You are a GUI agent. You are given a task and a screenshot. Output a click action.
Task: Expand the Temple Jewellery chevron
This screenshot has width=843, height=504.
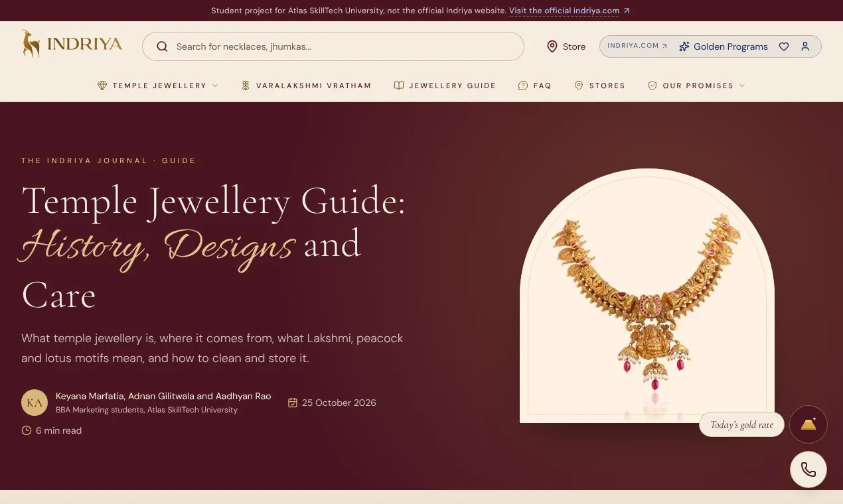click(x=215, y=86)
